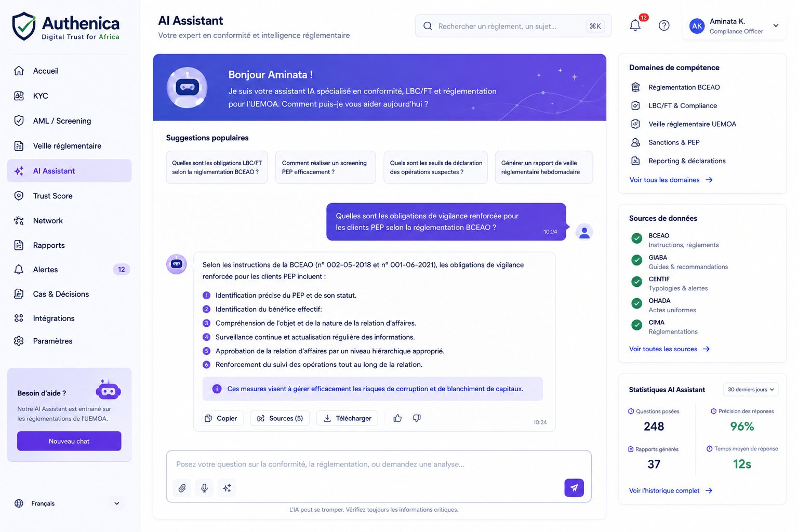This screenshot has width=798, height=532.
Task: Open Network page
Action: (x=69, y=221)
